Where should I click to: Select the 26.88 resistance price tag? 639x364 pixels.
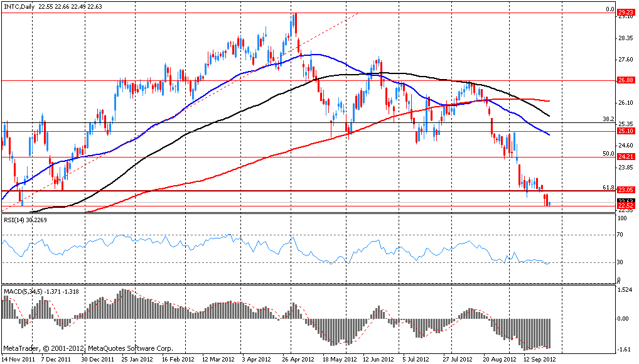coord(625,80)
